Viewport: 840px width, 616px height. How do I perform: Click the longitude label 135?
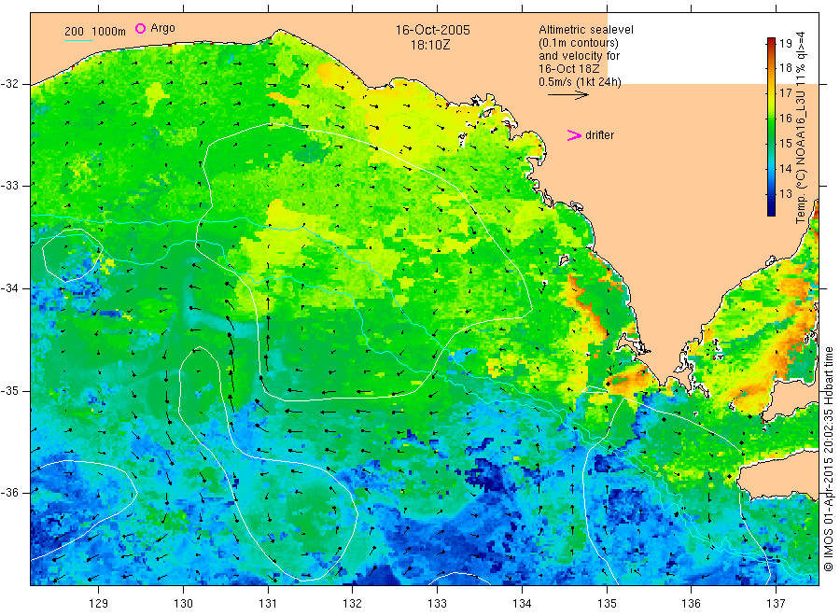(x=607, y=604)
